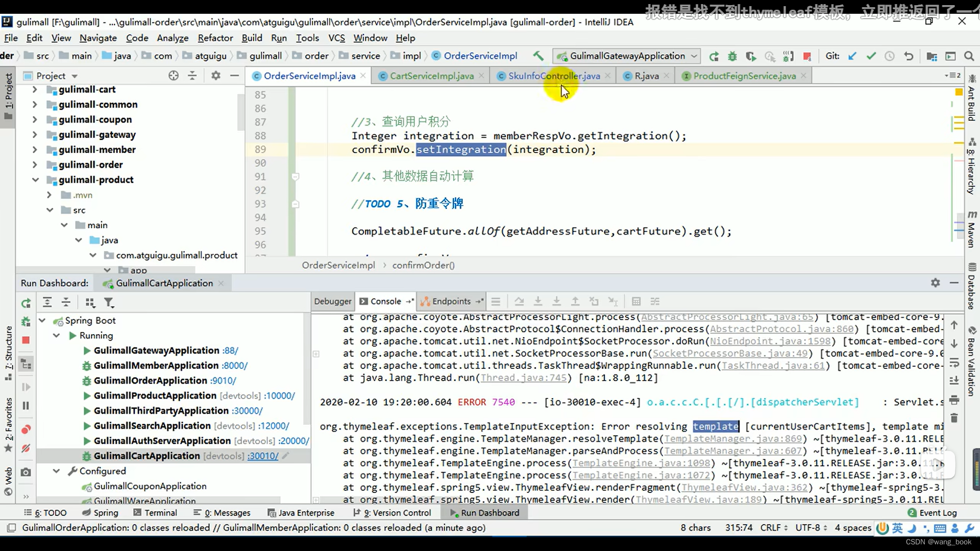
Task: Click the Build project hammer icon
Action: [x=538, y=56]
